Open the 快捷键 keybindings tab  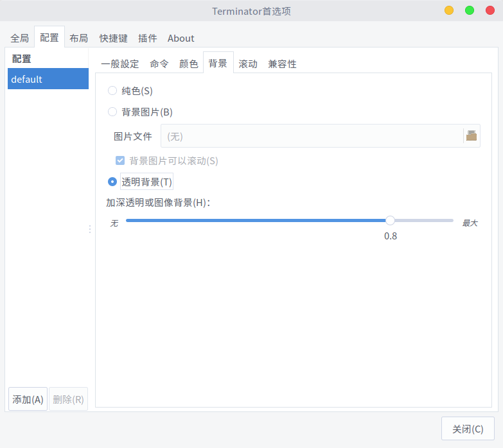tap(114, 38)
